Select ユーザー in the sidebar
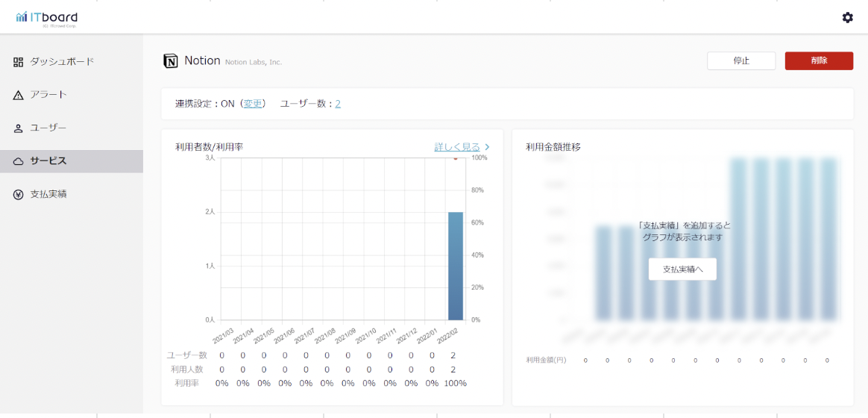The height and width of the screenshot is (418, 868). coord(48,128)
